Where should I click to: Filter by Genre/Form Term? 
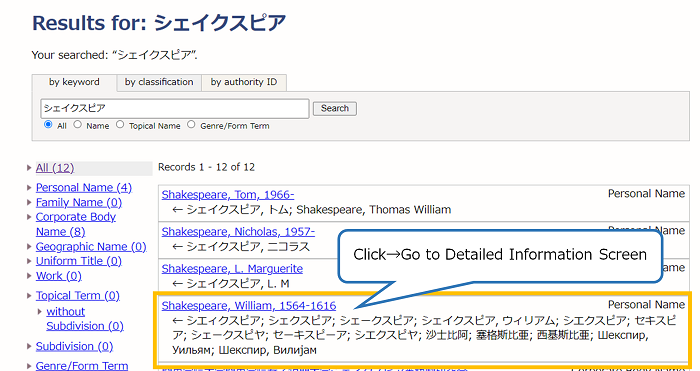click(x=82, y=366)
